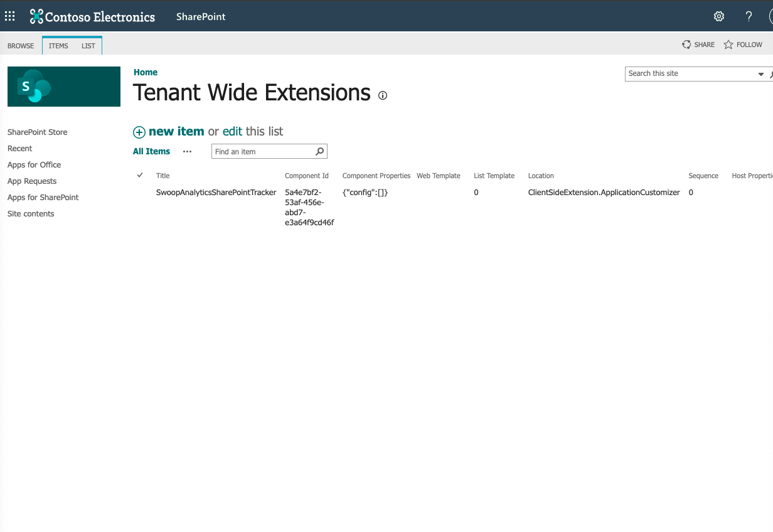Click the plus icon for new item
Viewport: 773px width, 532px height.
139,132
